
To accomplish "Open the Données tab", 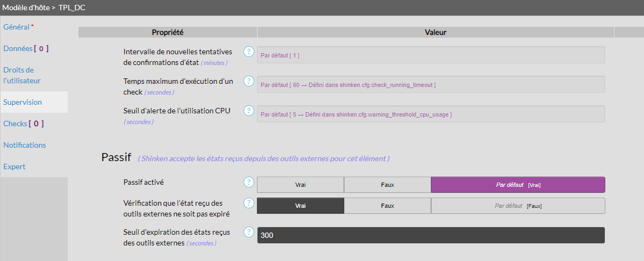I will (x=25, y=48).
